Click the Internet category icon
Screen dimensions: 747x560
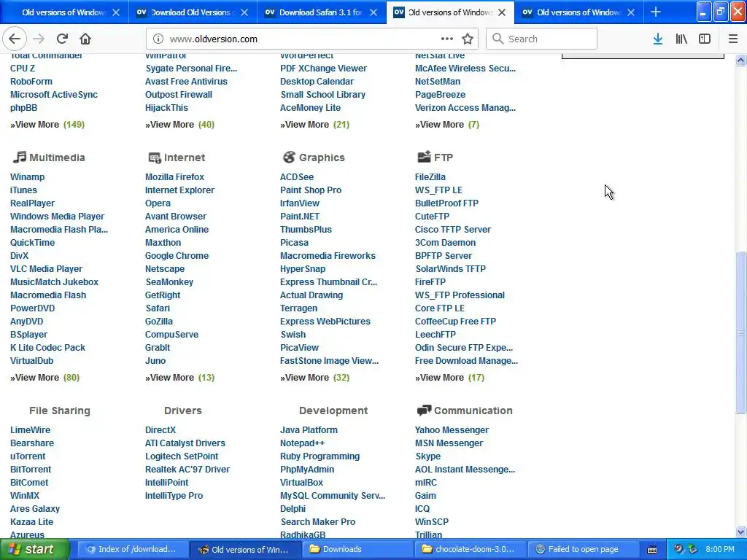[155, 157]
